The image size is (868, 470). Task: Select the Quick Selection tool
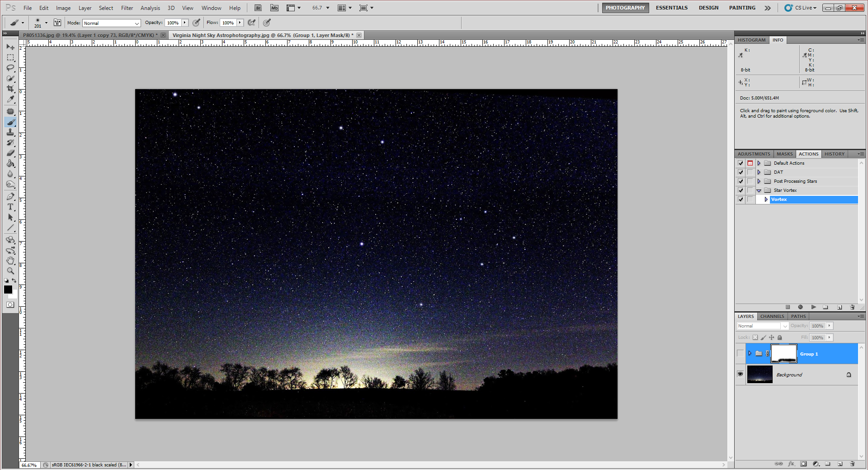pyautogui.click(x=10, y=78)
